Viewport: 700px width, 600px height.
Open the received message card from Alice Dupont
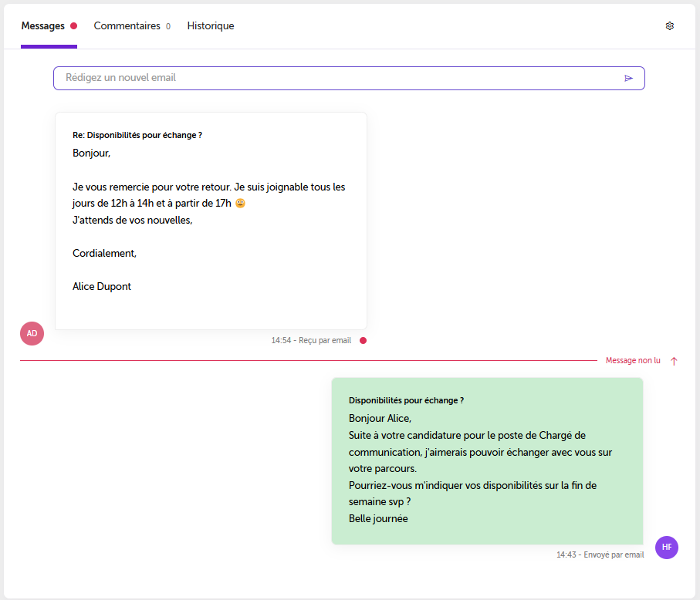tap(211, 221)
